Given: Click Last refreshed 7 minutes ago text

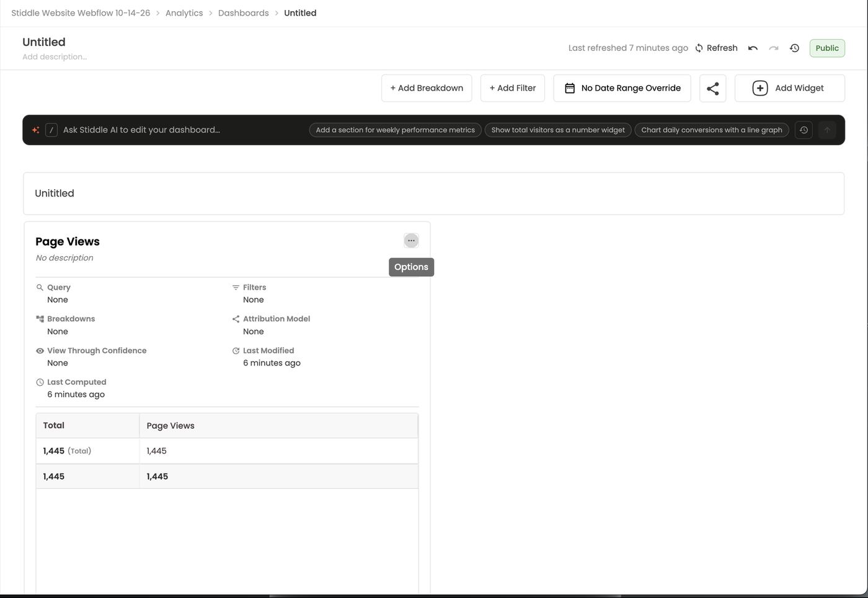Looking at the screenshot, I should coord(628,48).
